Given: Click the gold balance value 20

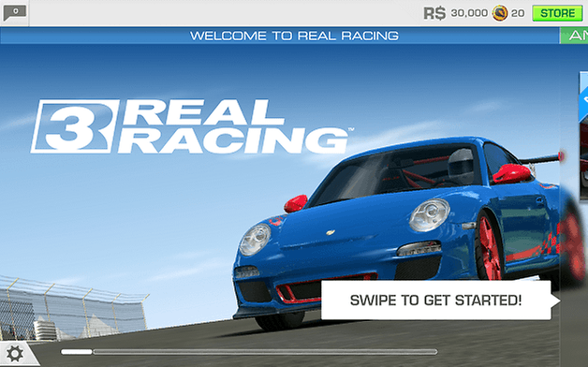Looking at the screenshot, I should [x=518, y=13].
